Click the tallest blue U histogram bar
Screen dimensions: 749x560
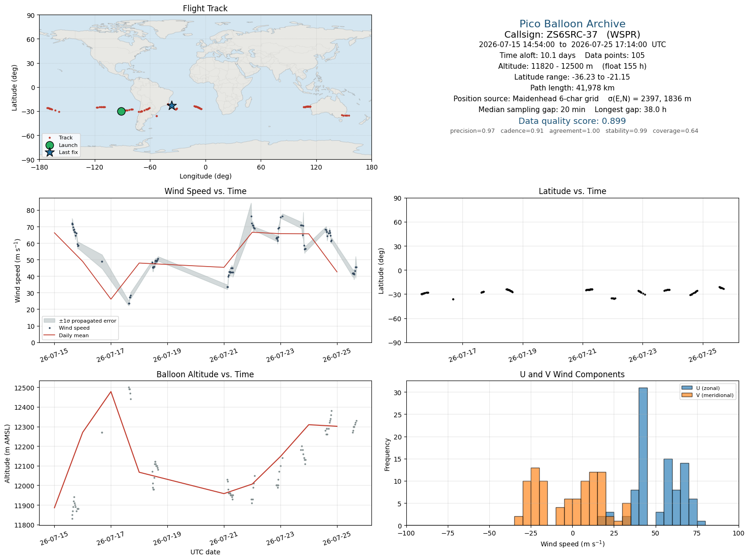pyautogui.click(x=643, y=456)
